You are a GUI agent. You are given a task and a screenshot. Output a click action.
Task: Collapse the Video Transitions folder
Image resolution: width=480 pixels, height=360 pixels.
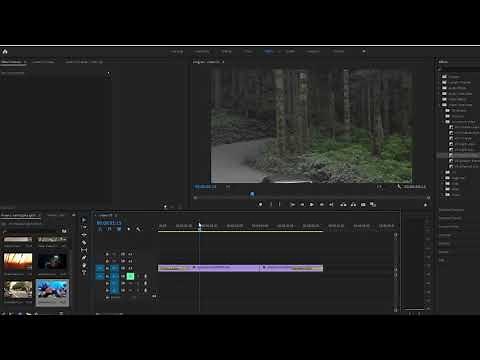point(440,105)
